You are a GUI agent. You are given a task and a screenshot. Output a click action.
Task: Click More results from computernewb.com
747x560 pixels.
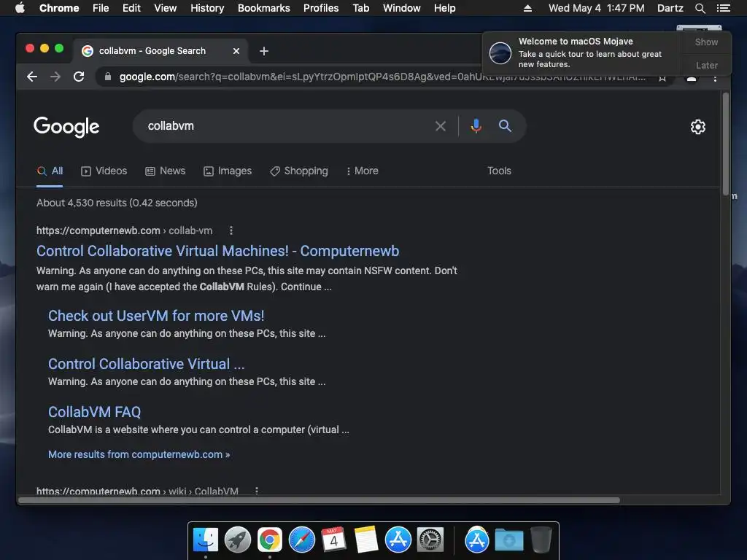139,454
